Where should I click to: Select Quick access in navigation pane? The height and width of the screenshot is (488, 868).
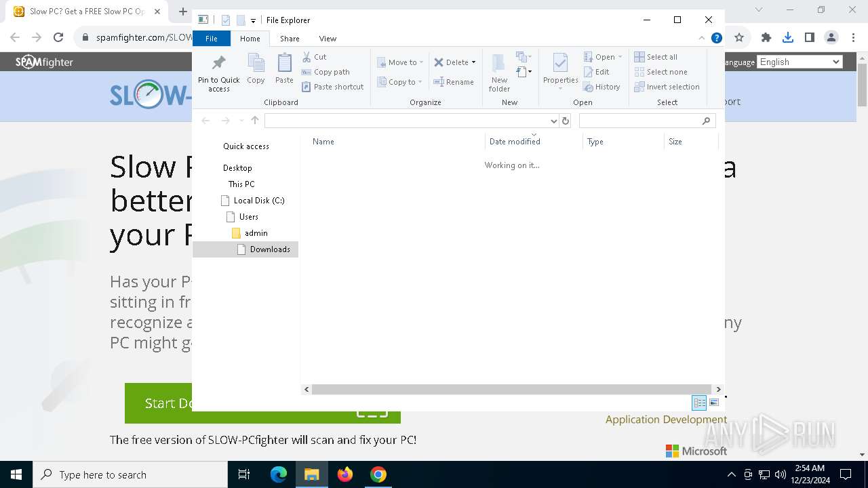(x=246, y=146)
